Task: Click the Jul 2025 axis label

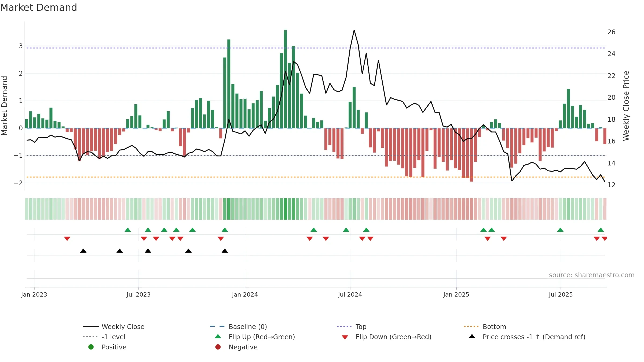Action: pyautogui.click(x=561, y=294)
